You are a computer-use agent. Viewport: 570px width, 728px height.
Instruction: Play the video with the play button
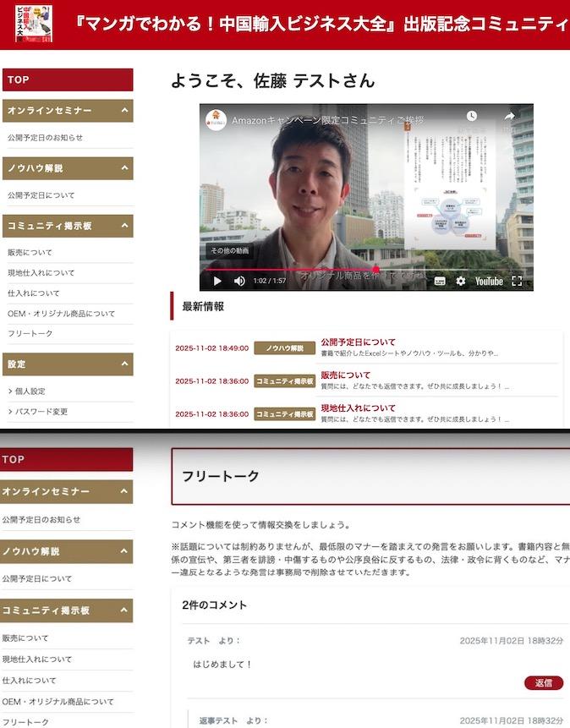(217, 282)
